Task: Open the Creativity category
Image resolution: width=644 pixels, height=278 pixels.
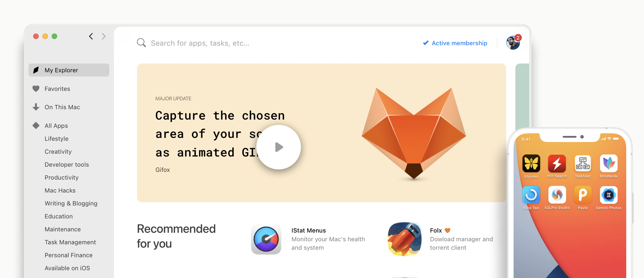Action: (x=58, y=152)
